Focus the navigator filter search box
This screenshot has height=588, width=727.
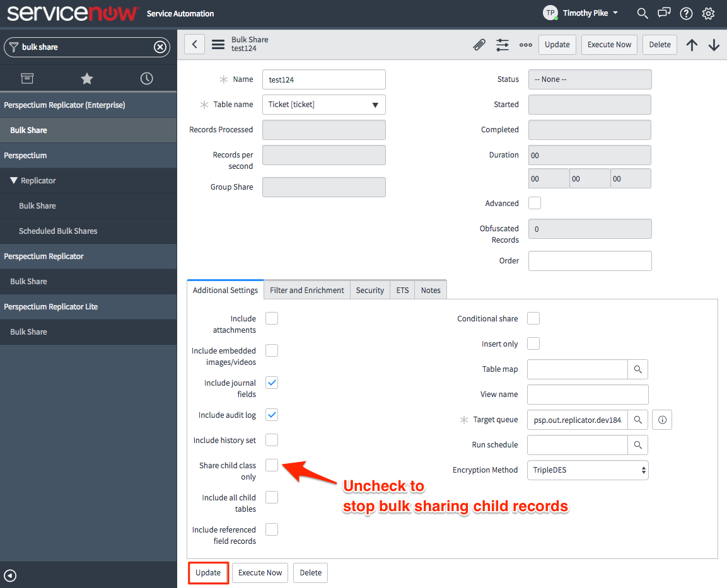tap(86, 47)
